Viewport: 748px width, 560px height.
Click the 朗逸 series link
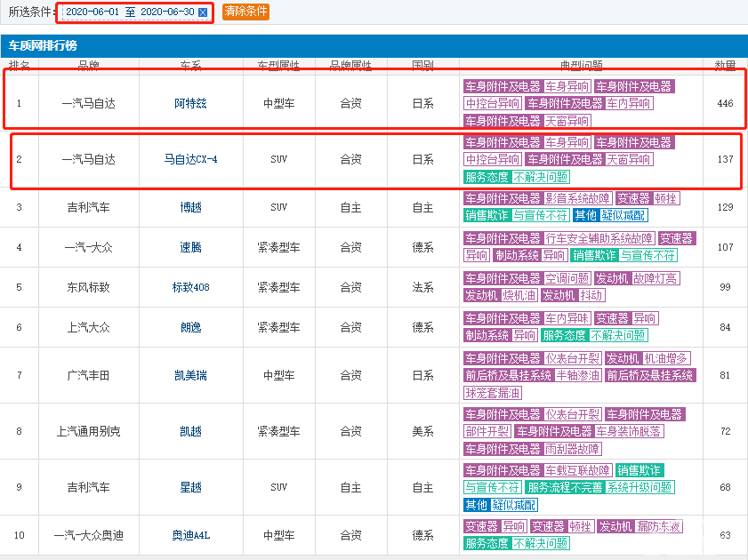point(189,327)
